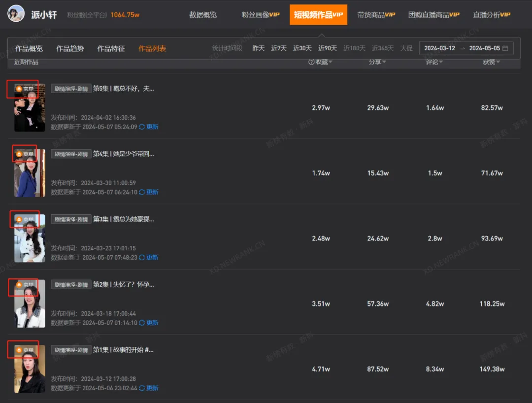Sort the list by 获赞 column arrow

(498, 62)
